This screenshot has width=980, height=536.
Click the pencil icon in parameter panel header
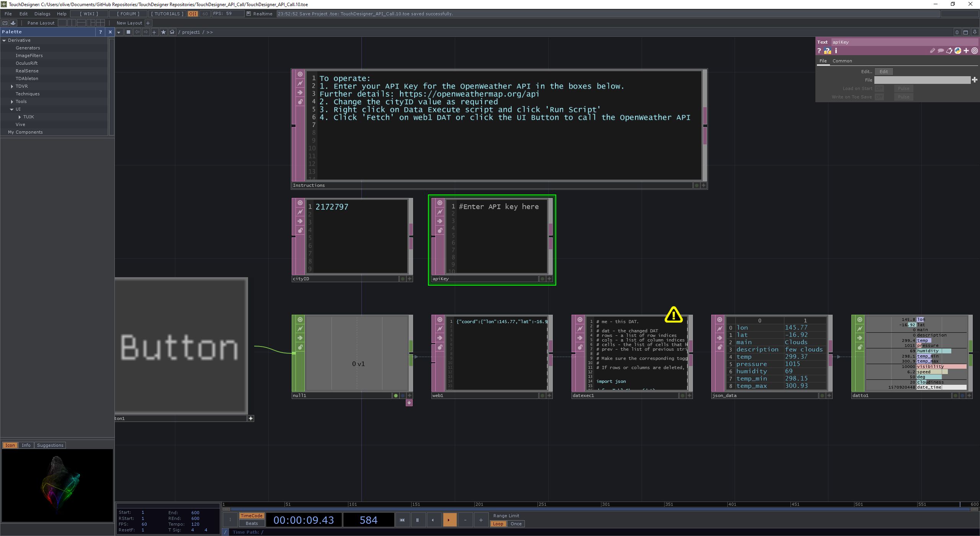933,51
